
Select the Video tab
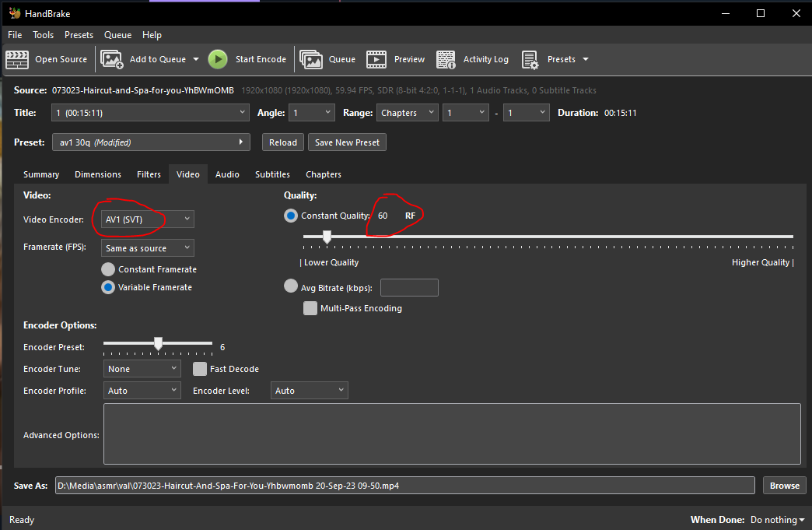[x=188, y=174]
